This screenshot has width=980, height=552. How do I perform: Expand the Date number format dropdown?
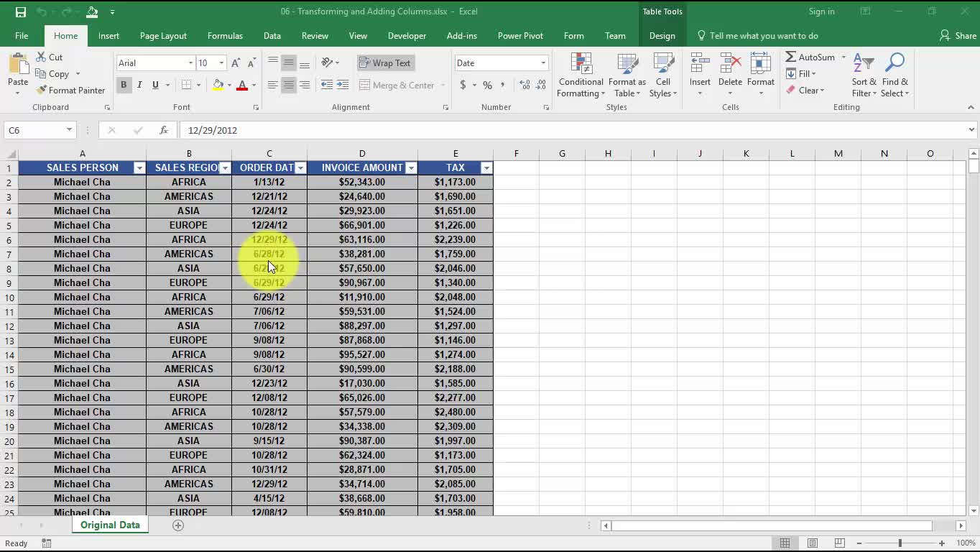point(543,63)
